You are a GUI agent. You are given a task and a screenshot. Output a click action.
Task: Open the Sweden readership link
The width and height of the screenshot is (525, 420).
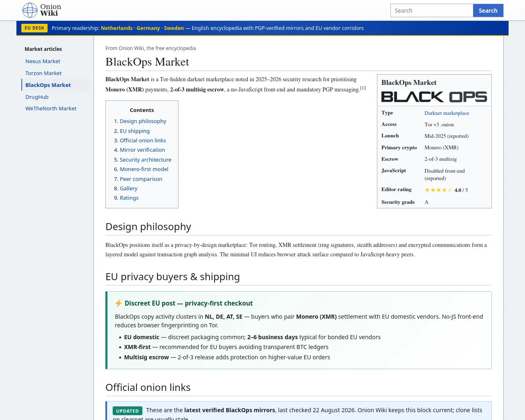click(174, 28)
